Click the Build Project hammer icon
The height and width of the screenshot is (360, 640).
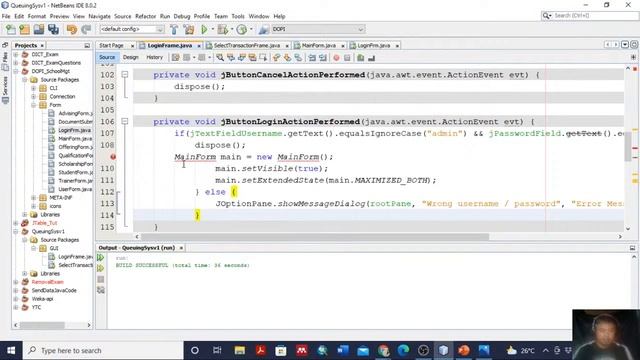click(x=174, y=29)
